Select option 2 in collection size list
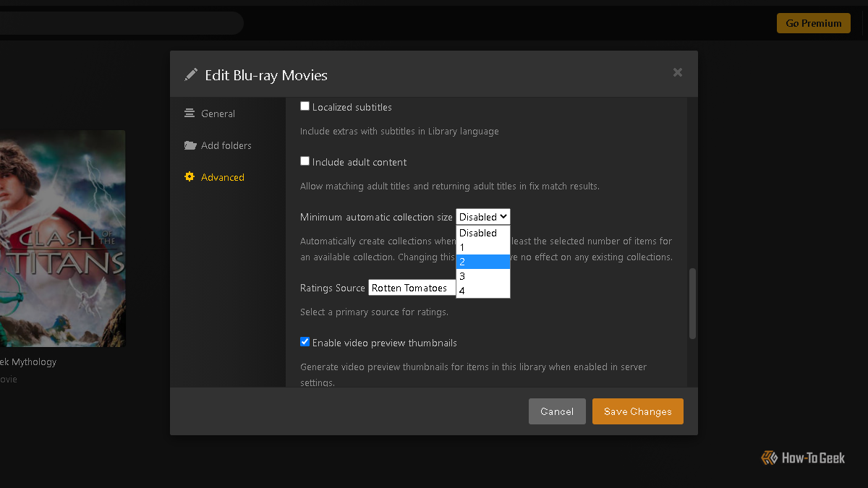The height and width of the screenshot is (488, 868). coord(482,262)
